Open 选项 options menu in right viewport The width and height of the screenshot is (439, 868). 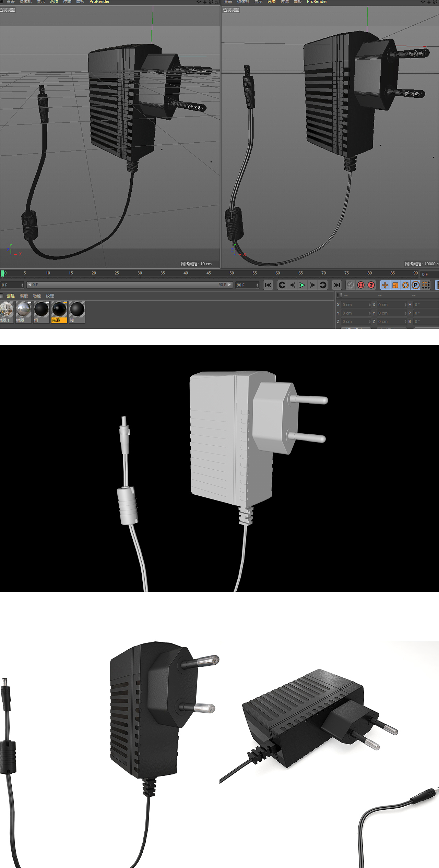(x=271, y=2)
